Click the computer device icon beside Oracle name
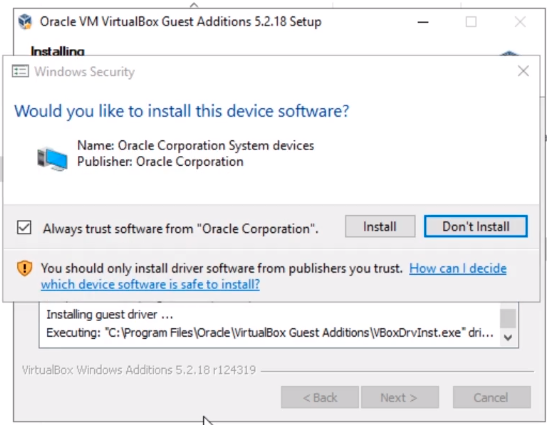Screen dimensions: 547x425 52,159
